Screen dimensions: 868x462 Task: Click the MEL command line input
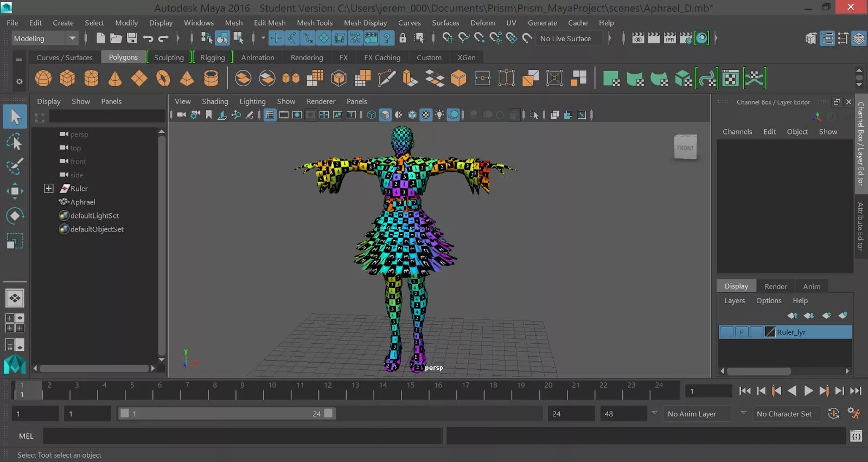coord(242,436)
